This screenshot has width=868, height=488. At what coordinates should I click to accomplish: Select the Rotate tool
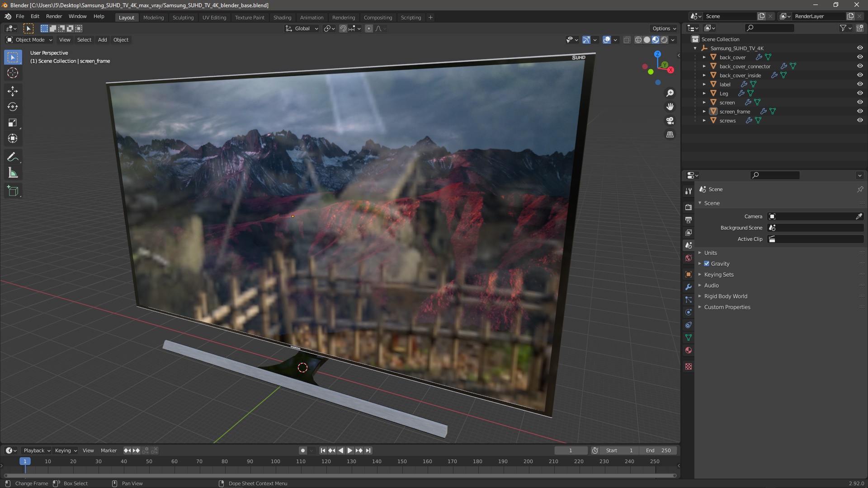coord(13,107)
